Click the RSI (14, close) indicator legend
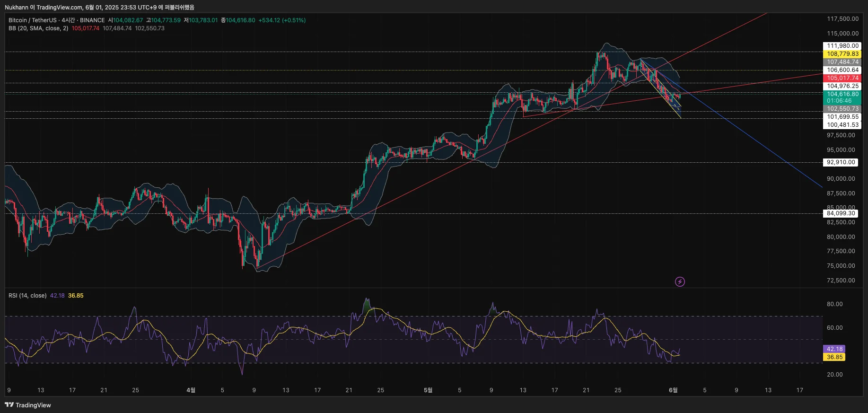Screen dimensions: 868x413 tap(27, 296)
